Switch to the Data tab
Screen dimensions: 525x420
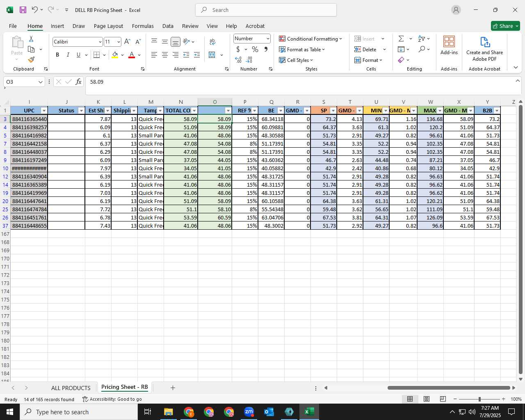pyautogui.click(x=168, y=26)
